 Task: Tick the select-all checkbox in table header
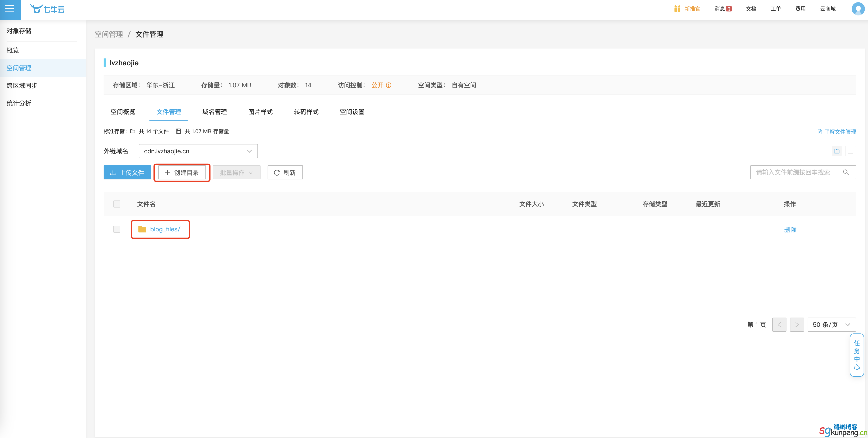tap(117, 204)
